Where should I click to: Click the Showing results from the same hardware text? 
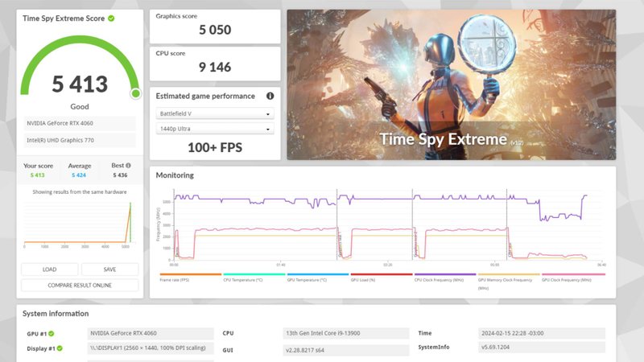(80, 192)
